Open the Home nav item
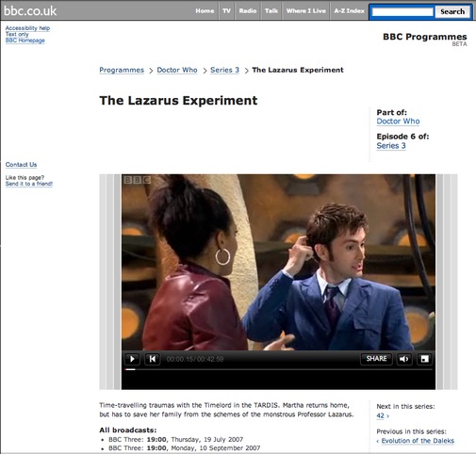 pyautogui.click(x=205, y=10)
